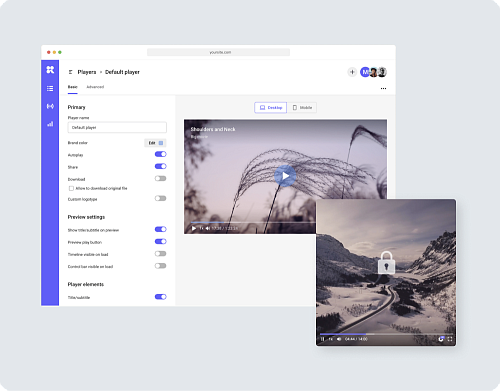Click the mountain video progress bar

(386, 334)
